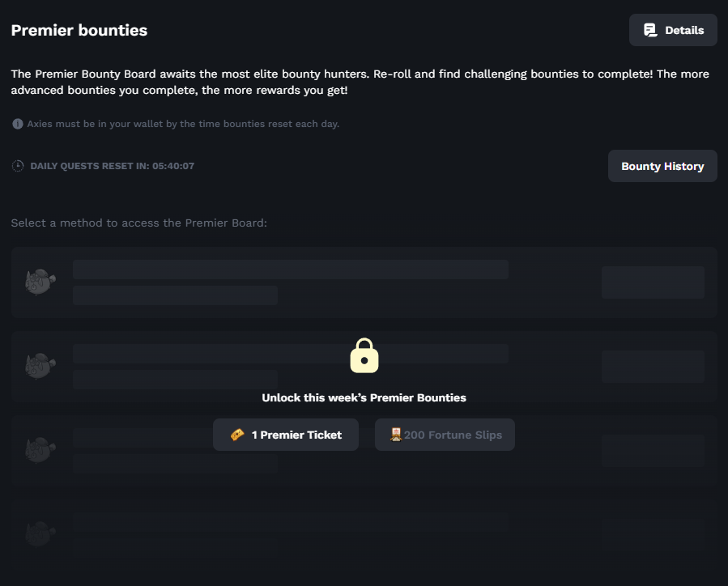
Task: Unlock with 1 Premier Ticket
Action: pyautogui.click(x=286, y=435)
